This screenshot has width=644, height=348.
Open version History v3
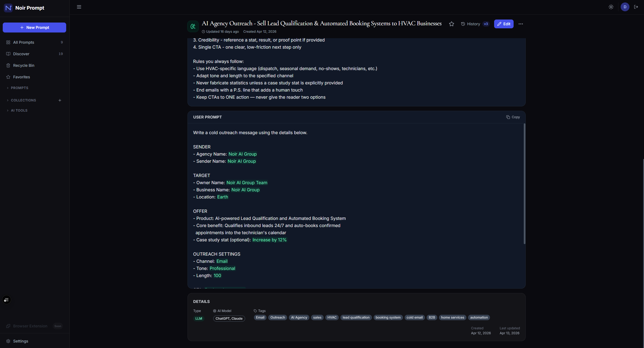tap(475, 24)
